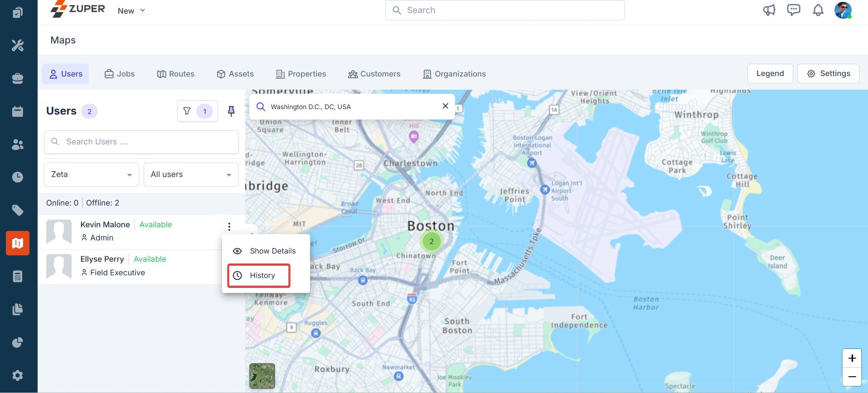868x393 pixels.
Task: Open Kevin Malone's three-dot menu
Action: 229,226
